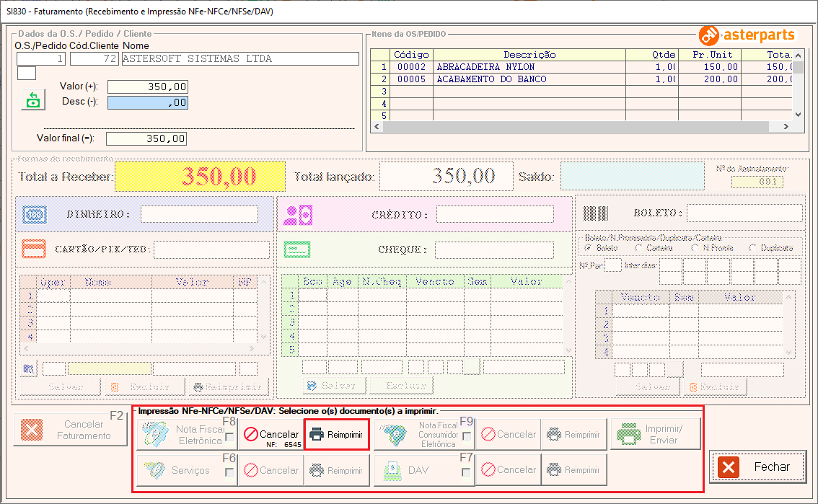This screenshot has height=504, width=818.
Task: Cancel NF 6545 with the Cancelar button
Action: pyautogui.click(x=271, y=434)
